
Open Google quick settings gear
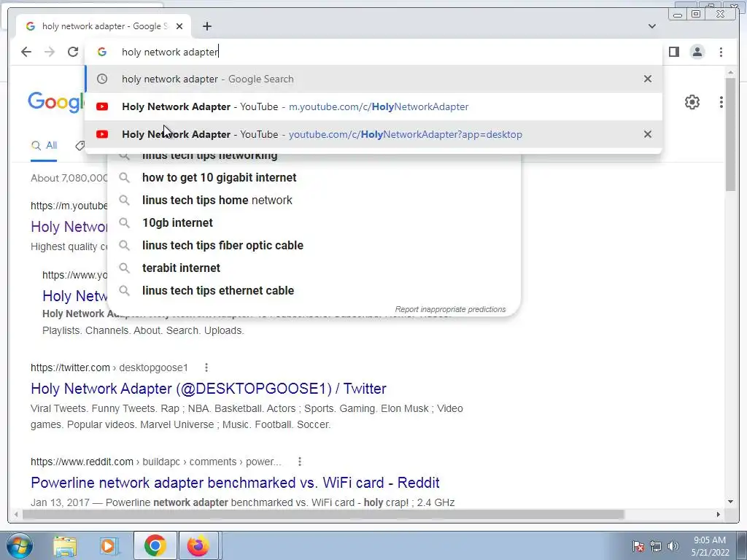click(x=692, y=102)
